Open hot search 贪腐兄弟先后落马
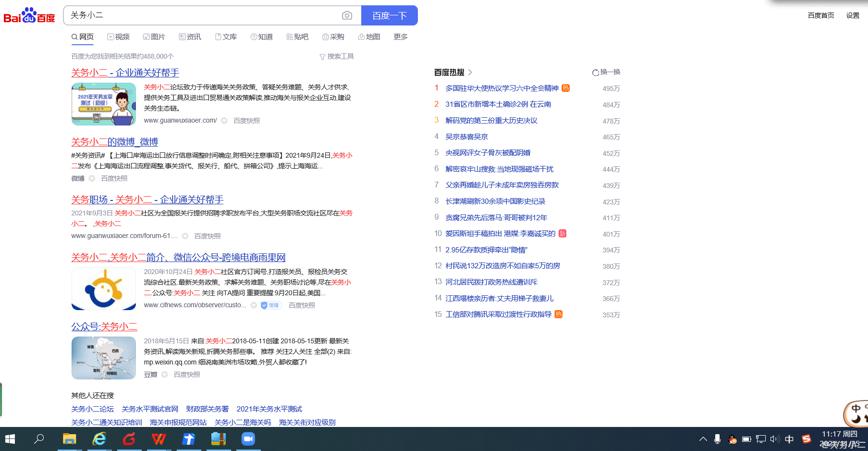Image resolution: width=868 pixels, height=451 pixels. click(x=496, y=218)
